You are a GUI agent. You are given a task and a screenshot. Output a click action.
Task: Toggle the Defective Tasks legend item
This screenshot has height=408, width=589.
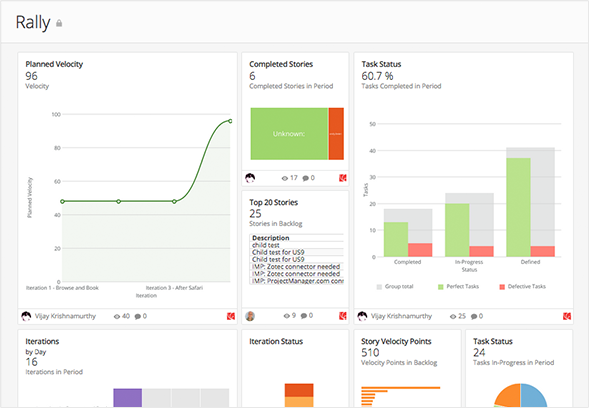pyautogui.click(x=523, y=287)
